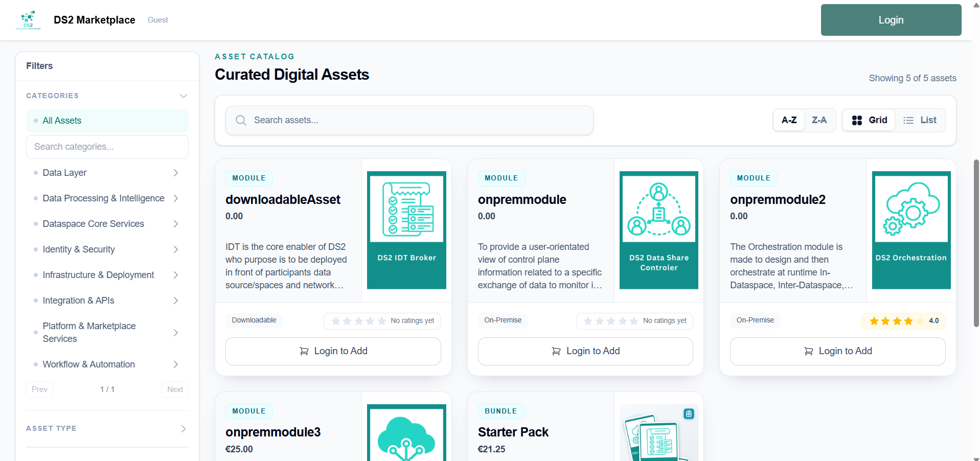
Task: Click the Login button
Action: click(x=891, y=20)
